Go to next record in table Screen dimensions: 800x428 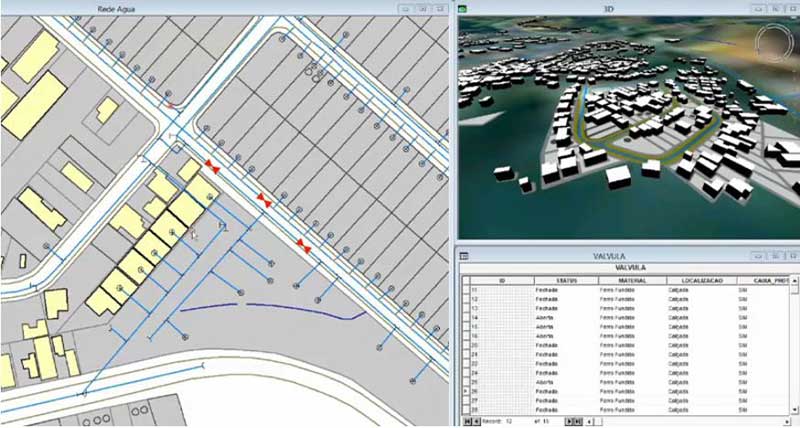pos(568,421)
